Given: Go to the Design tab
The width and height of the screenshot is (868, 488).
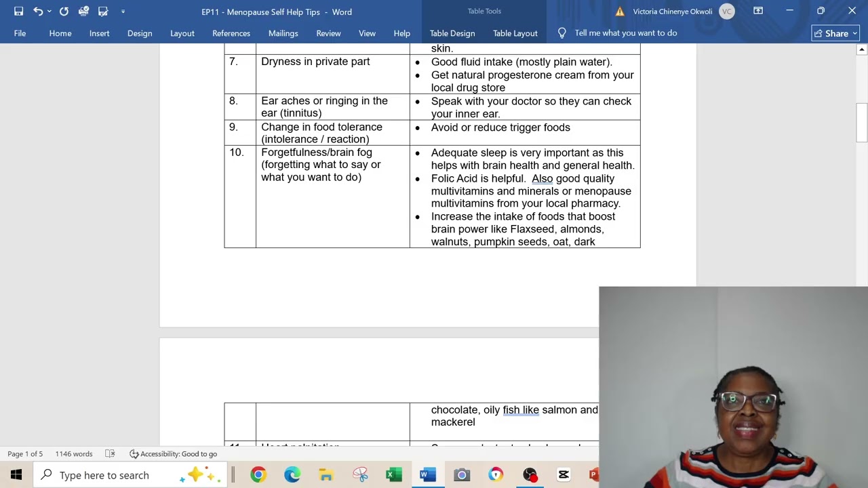Looking at the screenshot, I should pyautogui.click(x=140, y=33).
